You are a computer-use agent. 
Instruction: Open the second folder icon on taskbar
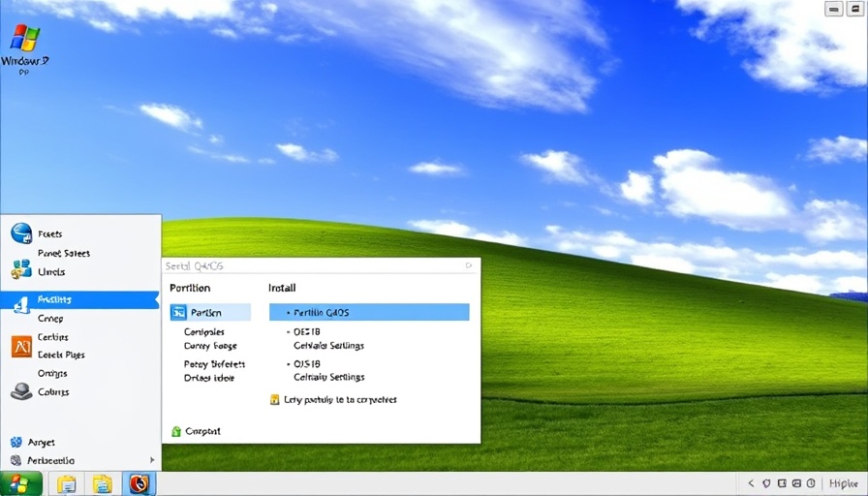[x=103, y=484]
